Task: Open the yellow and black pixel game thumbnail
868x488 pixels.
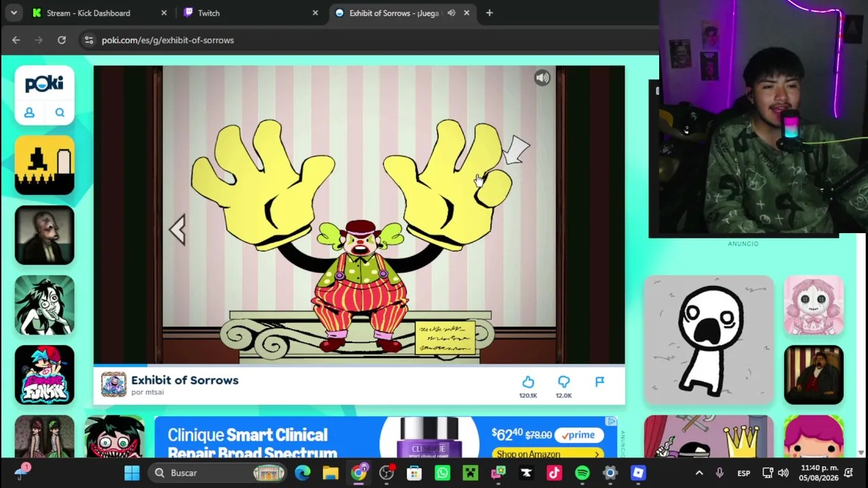Action: pos(45,165)
